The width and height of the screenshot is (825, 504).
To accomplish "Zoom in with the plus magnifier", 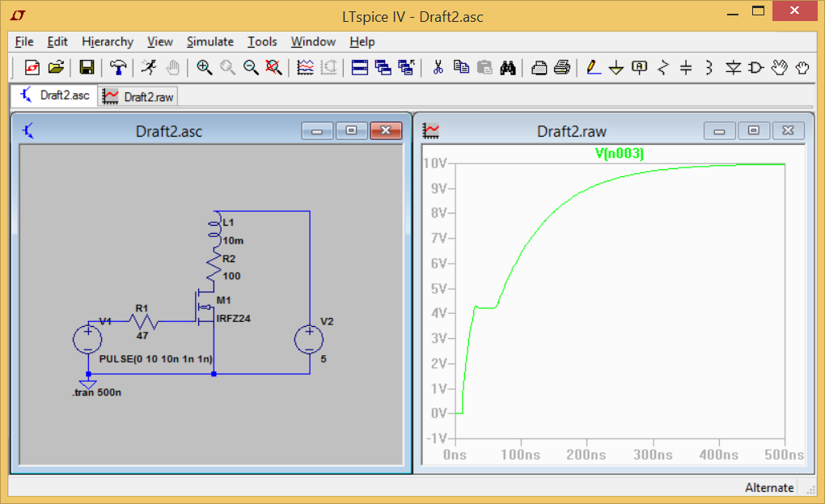I will click(x=204, y=67).
